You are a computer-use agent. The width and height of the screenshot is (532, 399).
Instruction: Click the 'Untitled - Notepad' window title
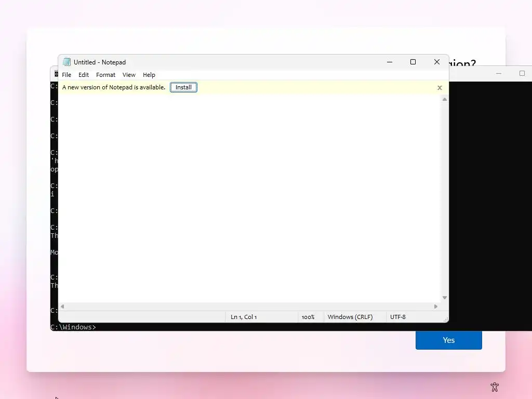coord(100,62)
